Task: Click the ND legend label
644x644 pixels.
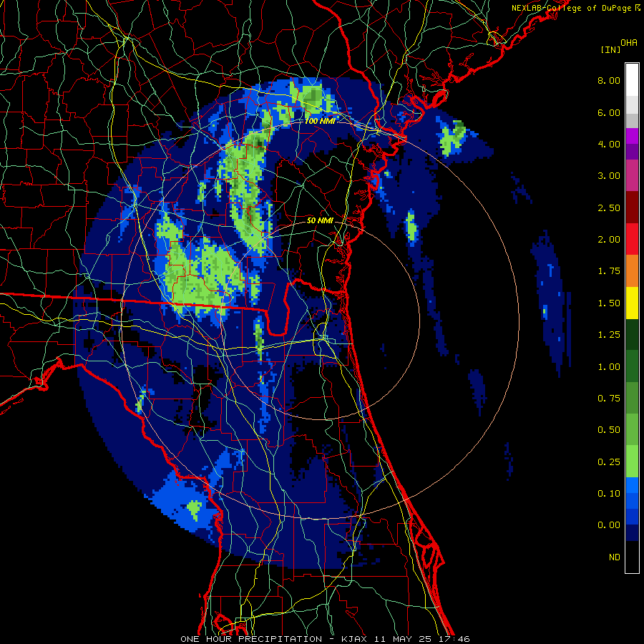Action: [x=615, y=557]
